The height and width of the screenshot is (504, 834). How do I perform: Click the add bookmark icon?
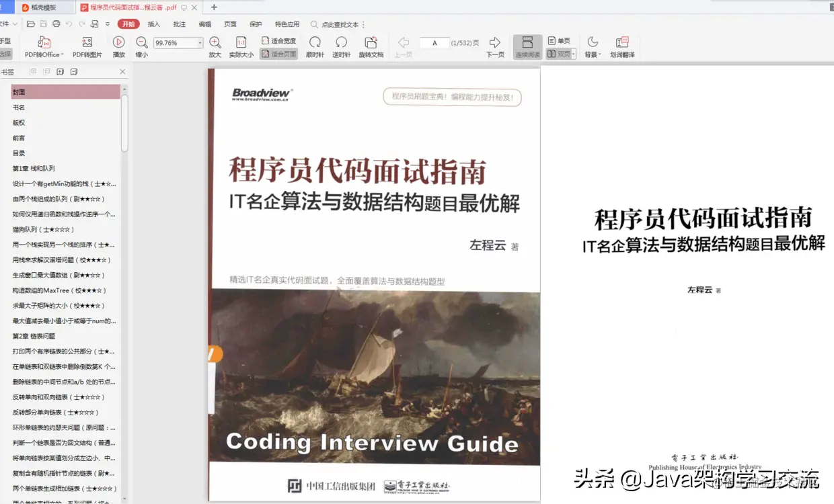point(60,71)
